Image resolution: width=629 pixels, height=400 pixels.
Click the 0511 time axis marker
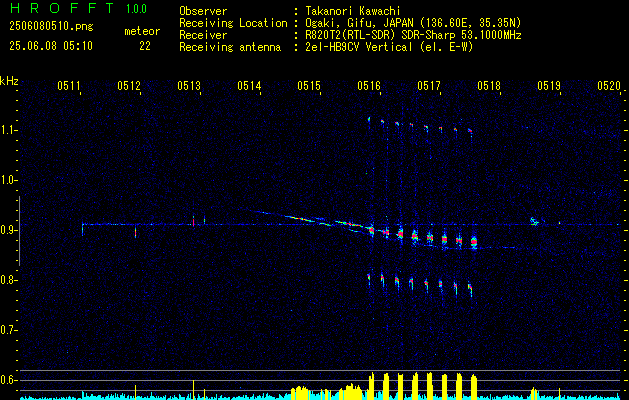click(69, 85)
